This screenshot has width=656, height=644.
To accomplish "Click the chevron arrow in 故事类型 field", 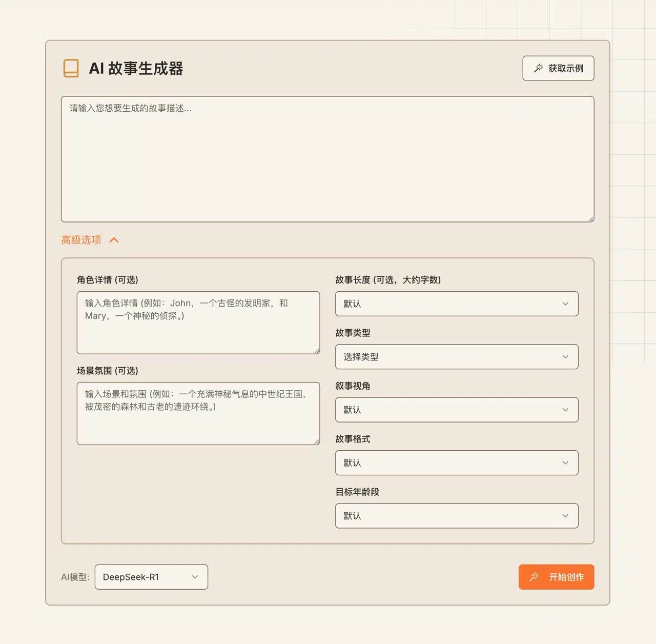I will [565, 357].
